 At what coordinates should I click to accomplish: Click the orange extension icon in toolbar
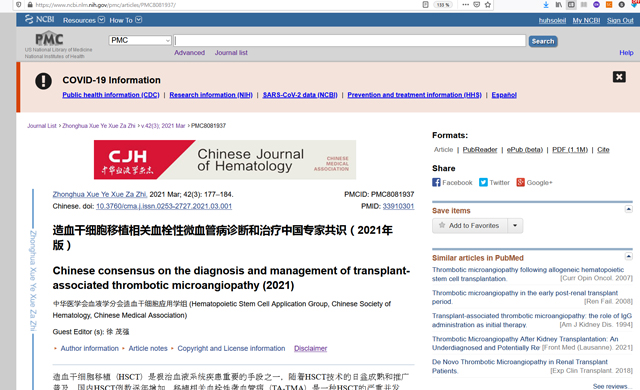[609, 5]
